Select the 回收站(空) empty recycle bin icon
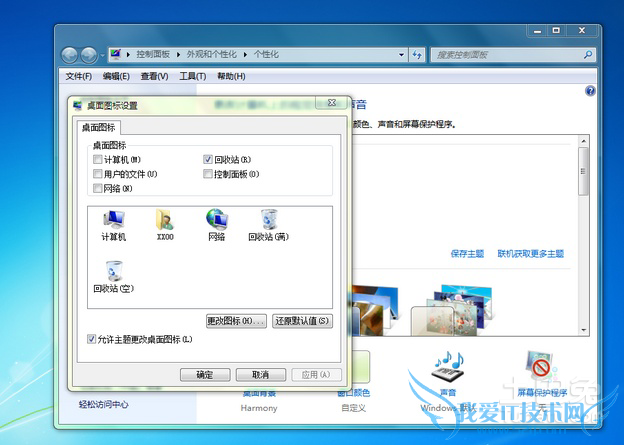 (114, 277)
